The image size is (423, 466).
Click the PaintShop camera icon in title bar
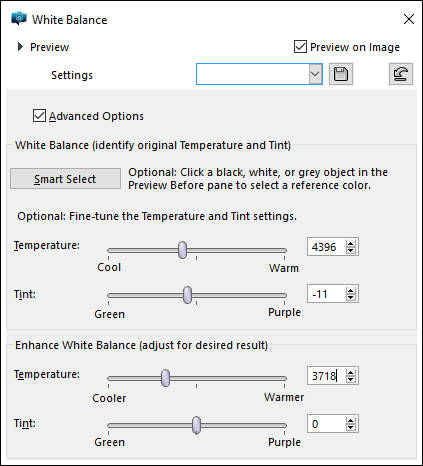[x=19, y=18]
